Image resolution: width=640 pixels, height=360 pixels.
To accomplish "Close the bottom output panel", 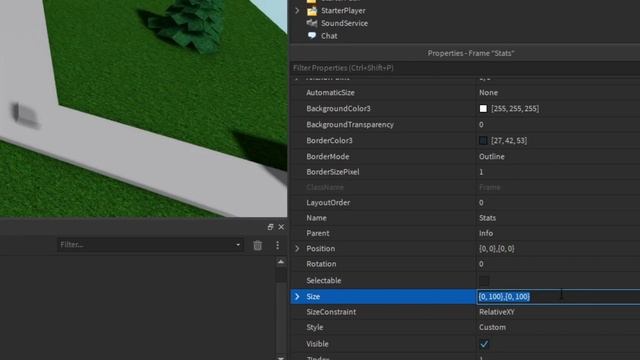I will [x=281, y=227].
